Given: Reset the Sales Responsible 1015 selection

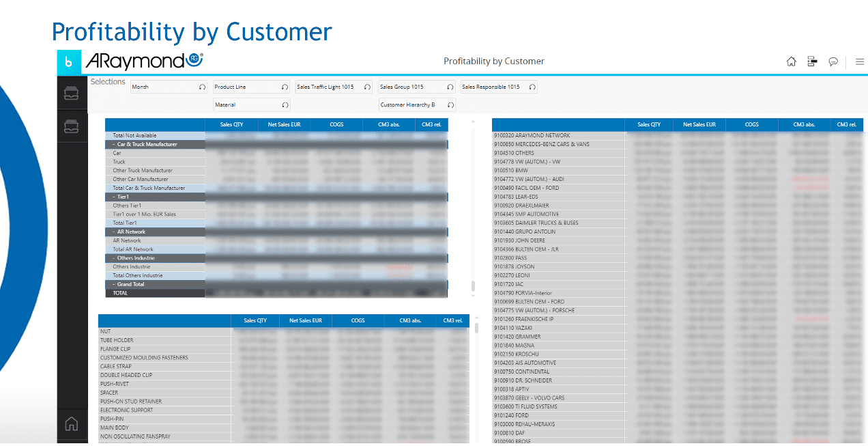Looking at the screenshot, I should coord(532,87).
